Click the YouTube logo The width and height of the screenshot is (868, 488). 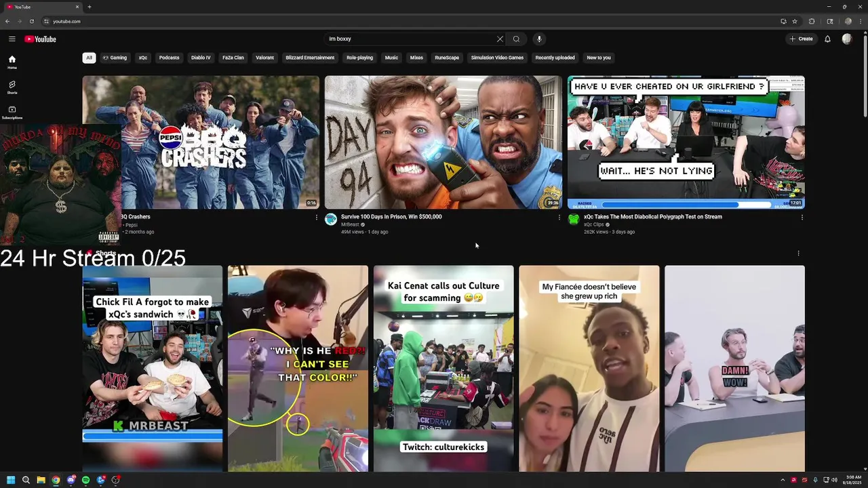point(40,39)
